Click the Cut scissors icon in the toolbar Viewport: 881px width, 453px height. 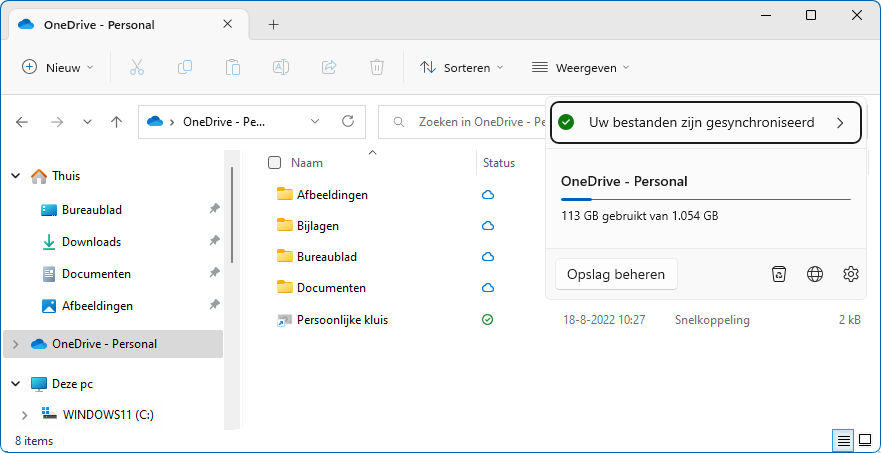click(x=137, y=67)
